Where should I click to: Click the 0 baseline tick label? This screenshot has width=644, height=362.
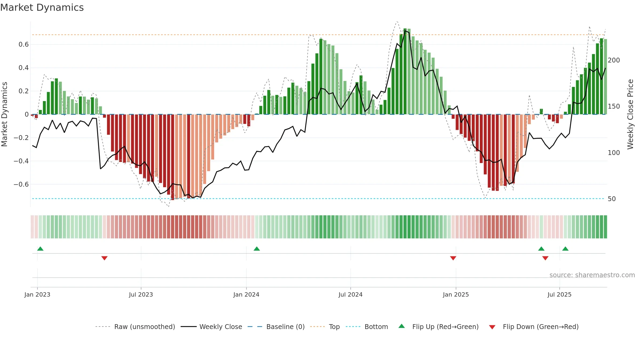27,114
